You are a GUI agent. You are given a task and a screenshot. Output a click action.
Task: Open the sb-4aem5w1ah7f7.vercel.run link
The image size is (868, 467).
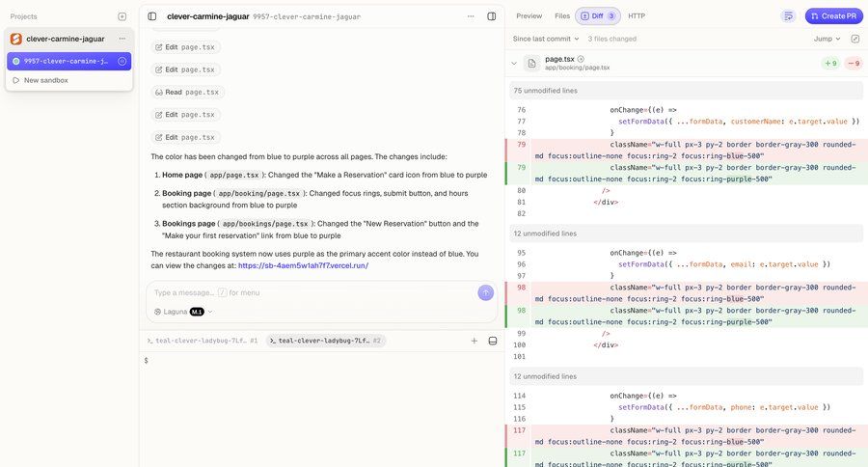coord(304,265)
